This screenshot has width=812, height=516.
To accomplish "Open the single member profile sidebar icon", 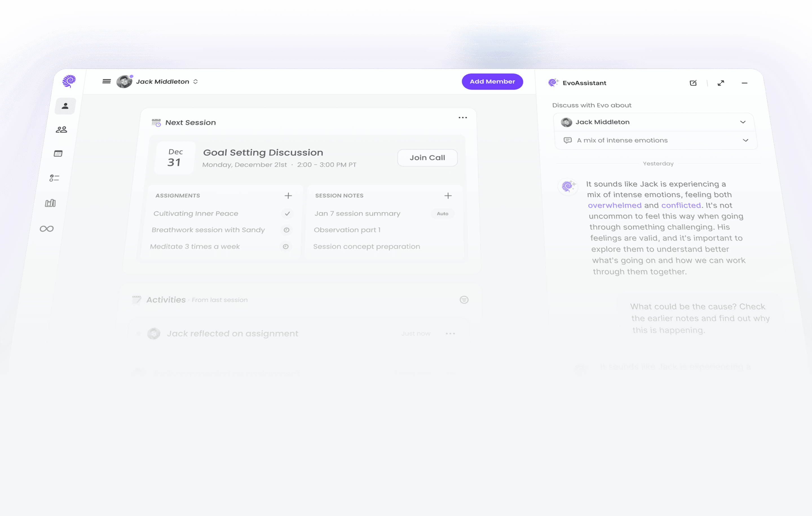I will (65, 106).
